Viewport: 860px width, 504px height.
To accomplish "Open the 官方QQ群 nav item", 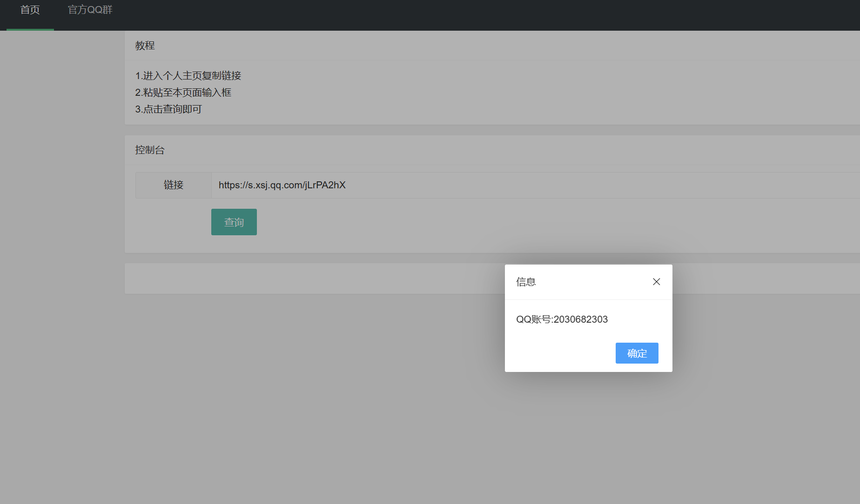I will [x=90, y=10].
